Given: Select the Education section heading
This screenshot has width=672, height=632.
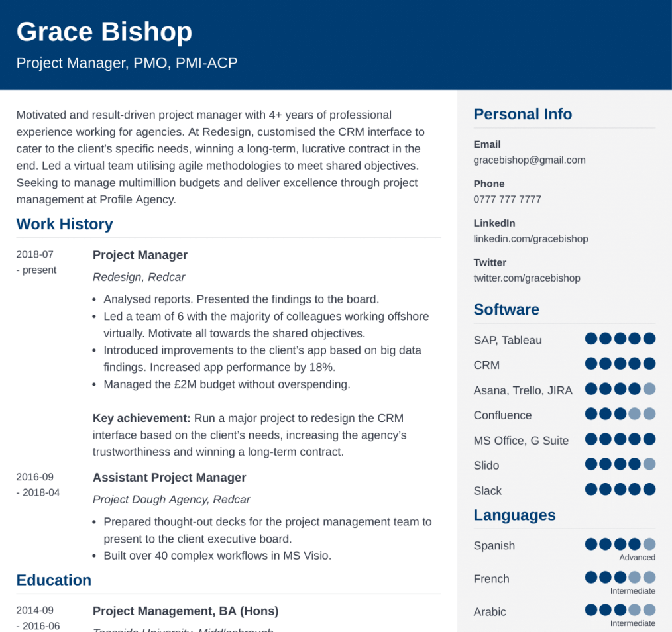Looking at the screenshot, I should [x=54, y=580].
